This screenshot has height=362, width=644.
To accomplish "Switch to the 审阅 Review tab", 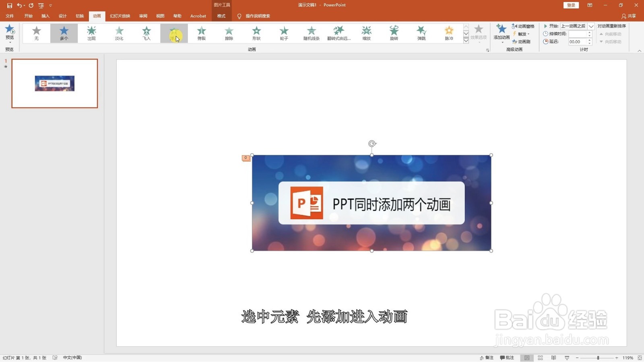I will click(x=143, y=16).
